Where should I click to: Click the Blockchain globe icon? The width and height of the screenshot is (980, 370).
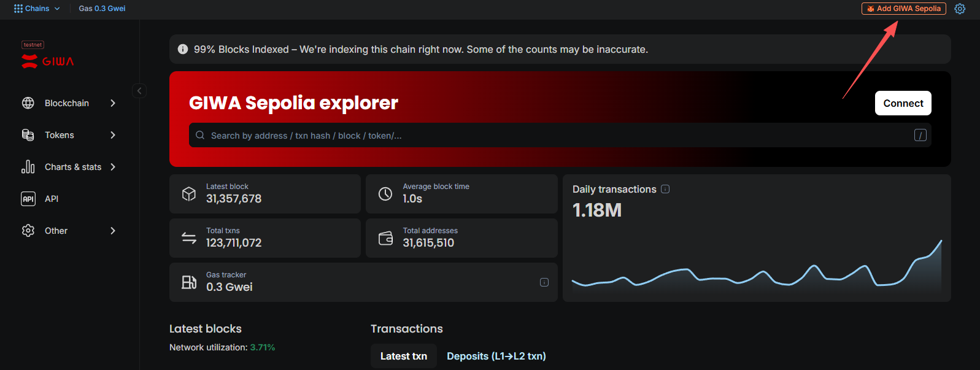[28, 103]
